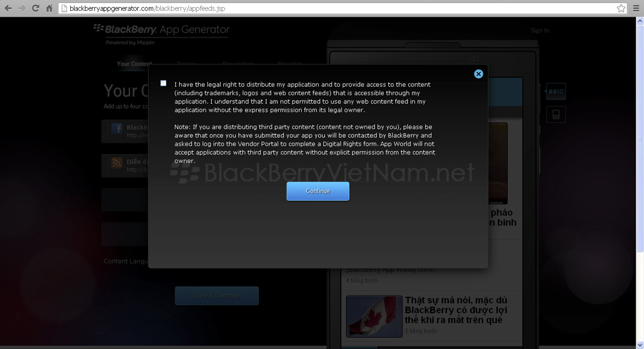
Task: Focus the address bar URL
Action: point(342,8)
